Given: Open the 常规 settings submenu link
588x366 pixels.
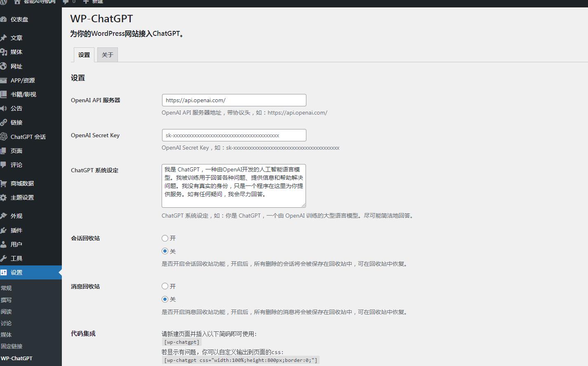Looking at the screenshot, I should (6, 288).
